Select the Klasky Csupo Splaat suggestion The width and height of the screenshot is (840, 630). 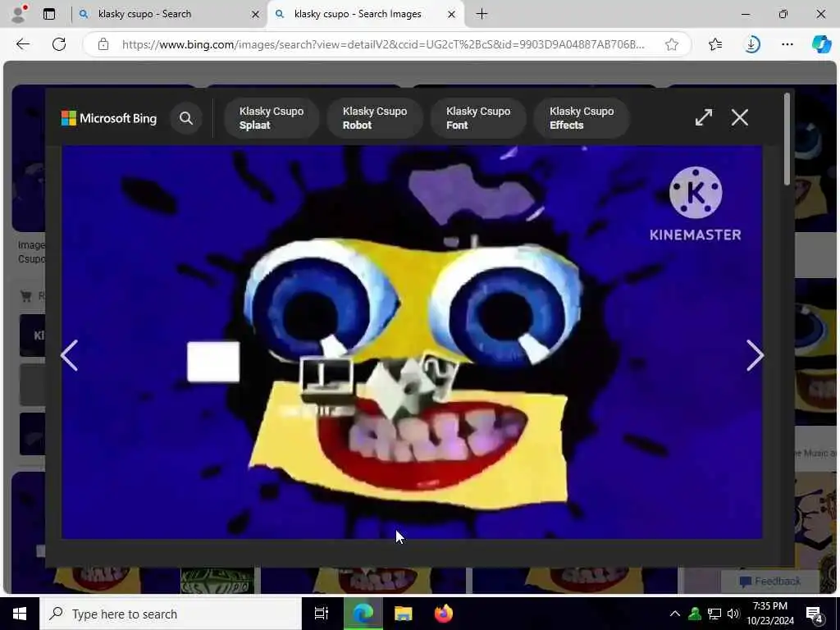[272, 118]
